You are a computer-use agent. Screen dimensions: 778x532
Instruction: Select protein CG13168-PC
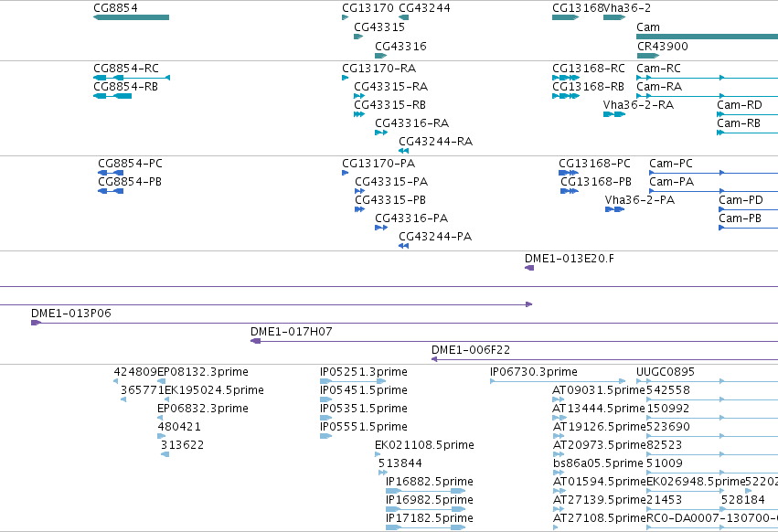(x=594, y=164)
